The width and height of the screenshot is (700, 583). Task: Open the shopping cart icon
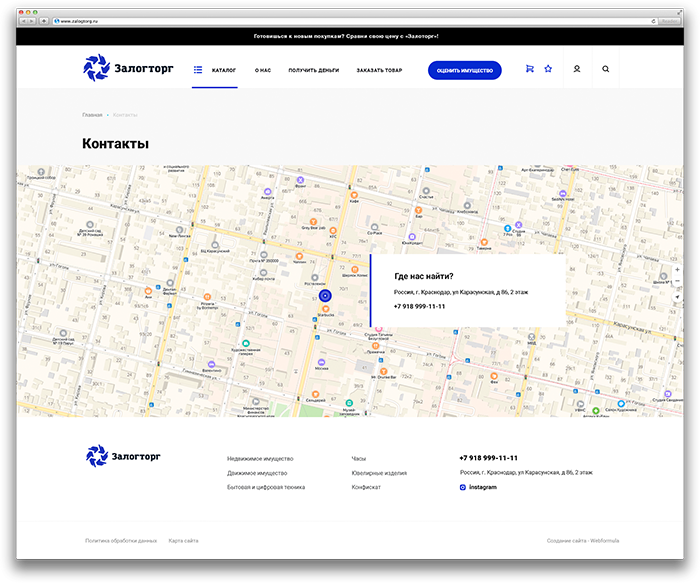(x=529, y=69)
